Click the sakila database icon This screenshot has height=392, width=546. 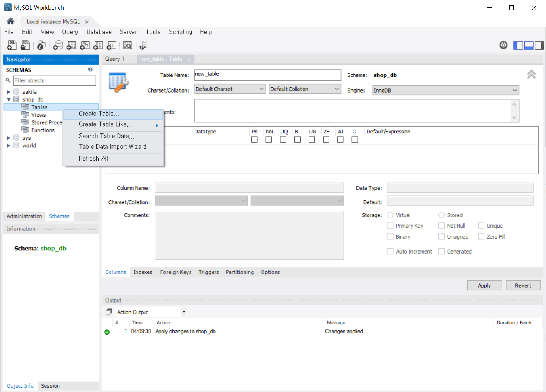(x=16, y=91)
